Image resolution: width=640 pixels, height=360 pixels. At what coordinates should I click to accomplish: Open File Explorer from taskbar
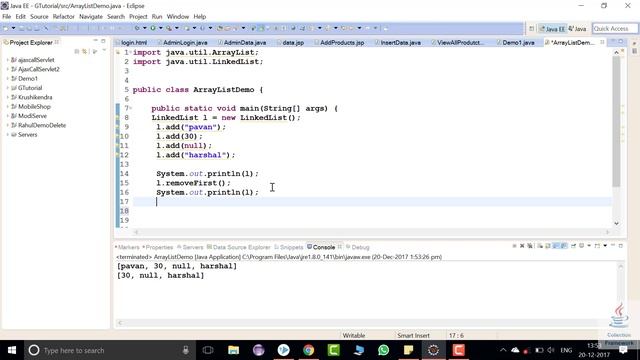pyautogui.click(x=233, y=350)
